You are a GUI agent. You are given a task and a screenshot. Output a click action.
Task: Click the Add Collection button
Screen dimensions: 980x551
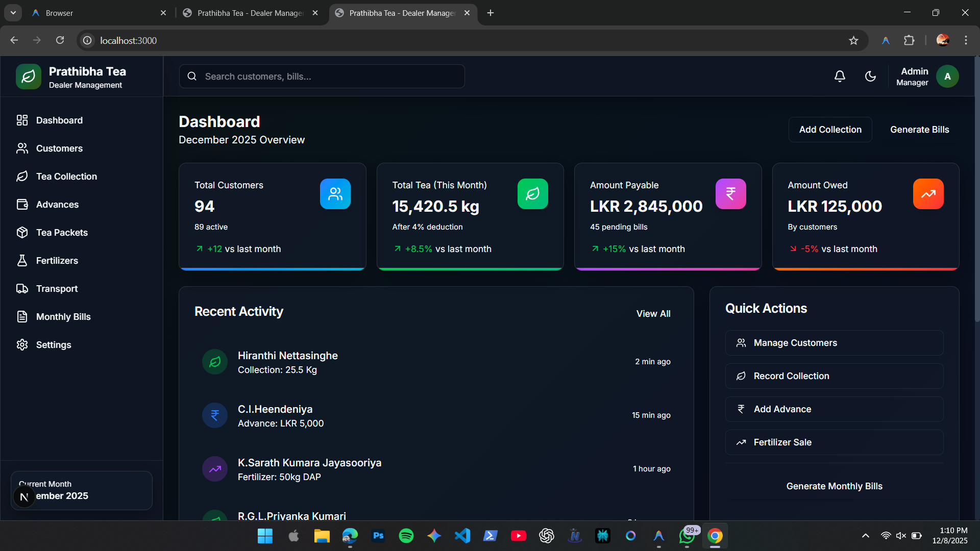click(x=830, y=130)
